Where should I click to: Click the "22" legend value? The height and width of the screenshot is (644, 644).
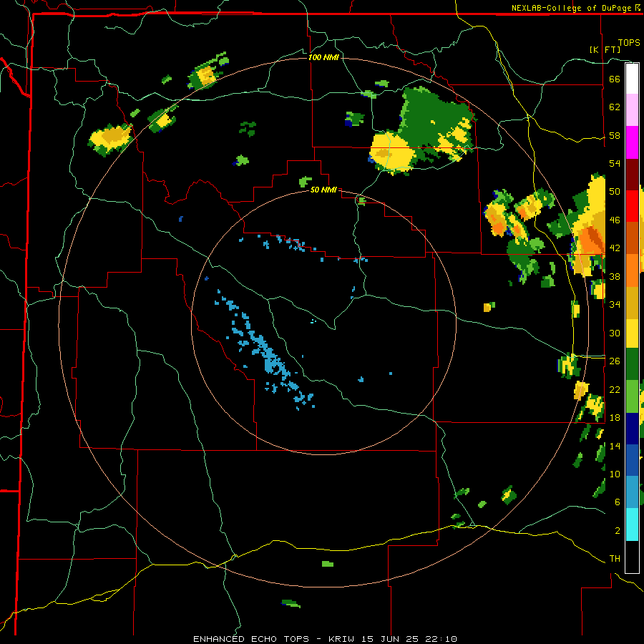pyautogui.click(x=615, y=389)
